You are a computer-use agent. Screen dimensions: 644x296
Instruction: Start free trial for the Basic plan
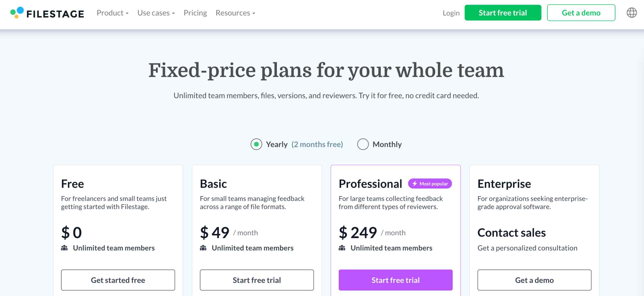[257, 280]
